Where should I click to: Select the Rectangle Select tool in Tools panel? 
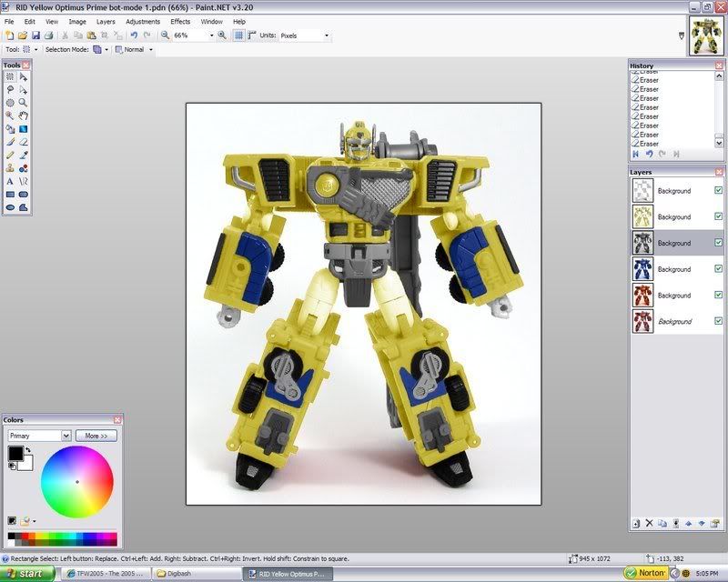(10, 76)
